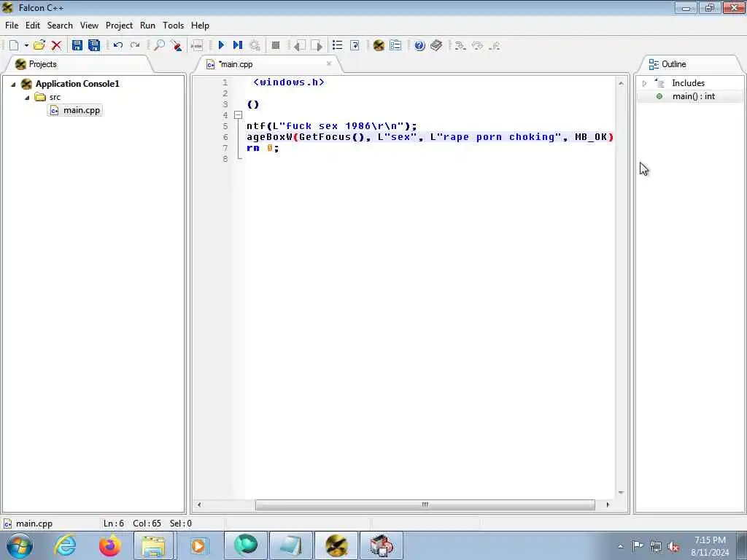The height and width of the screenshot is (560, 747).
Task: Open the Run menu
Action: point(147,26)
